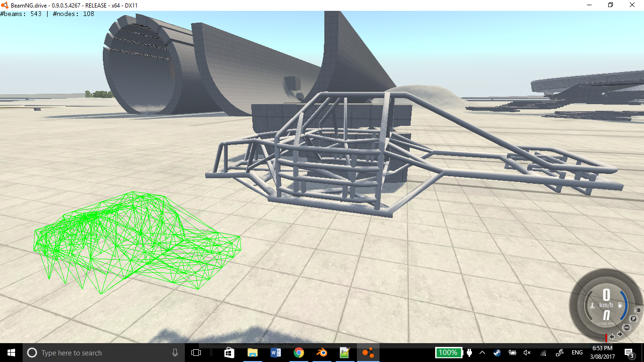Screen dimensions: 644x362
Task: Click the pen workspace tray icon
Action: click(560, 353)
